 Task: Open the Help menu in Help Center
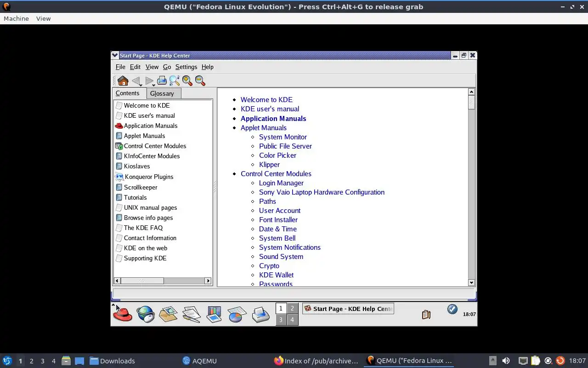[208, 67]
